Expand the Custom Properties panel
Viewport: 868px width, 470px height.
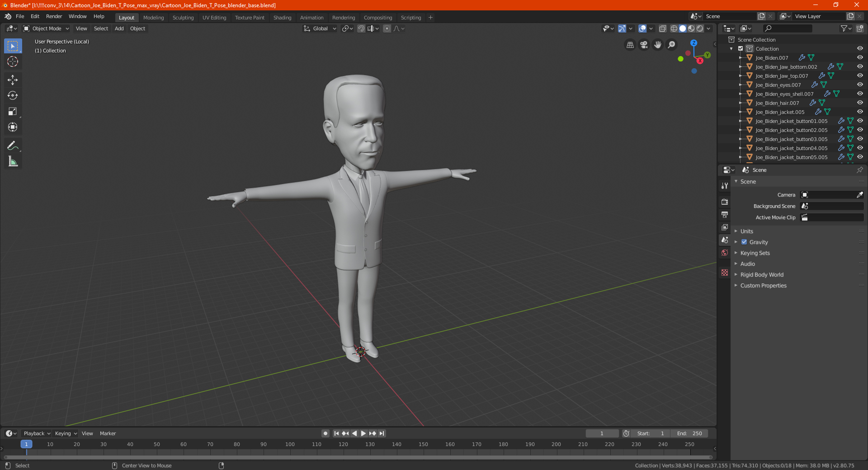click(x=763, y=285)
